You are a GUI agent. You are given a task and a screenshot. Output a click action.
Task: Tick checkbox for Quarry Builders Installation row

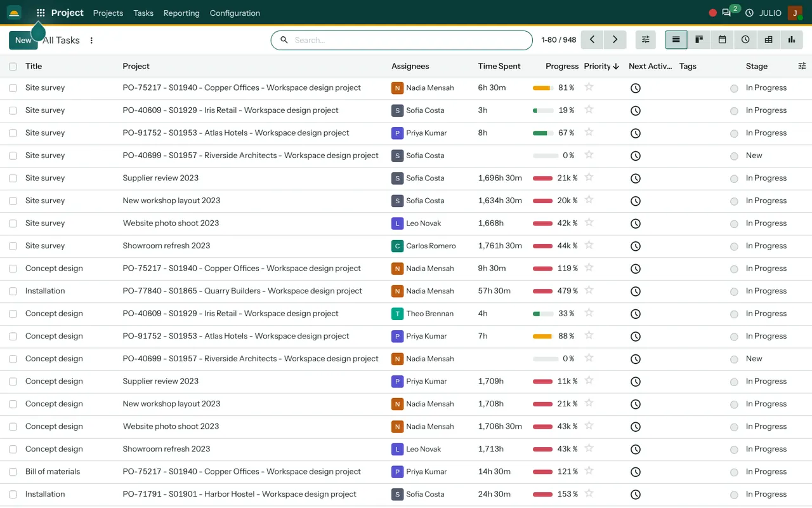pyautogui.click(x=13, y=291)
